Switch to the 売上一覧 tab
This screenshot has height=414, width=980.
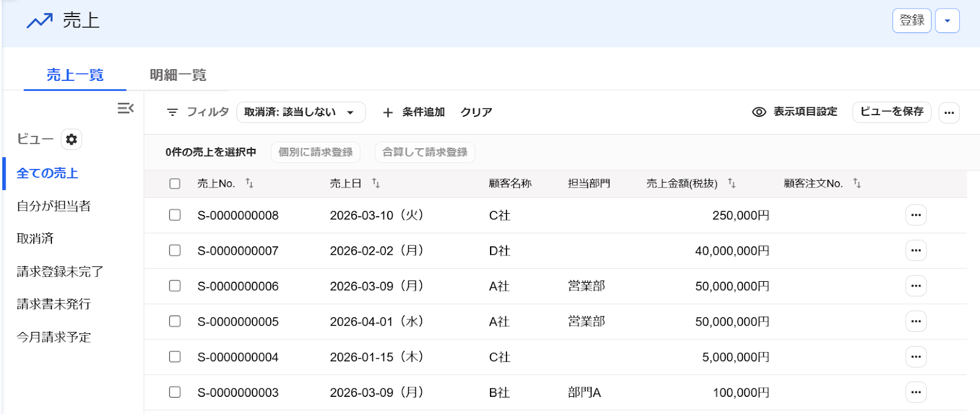(x=75, y=75)
